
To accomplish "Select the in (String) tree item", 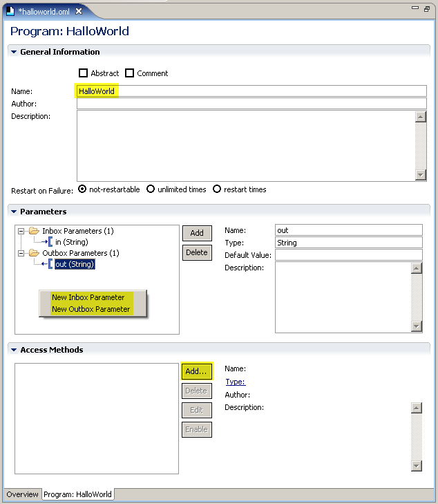I will tap(72, 242).
